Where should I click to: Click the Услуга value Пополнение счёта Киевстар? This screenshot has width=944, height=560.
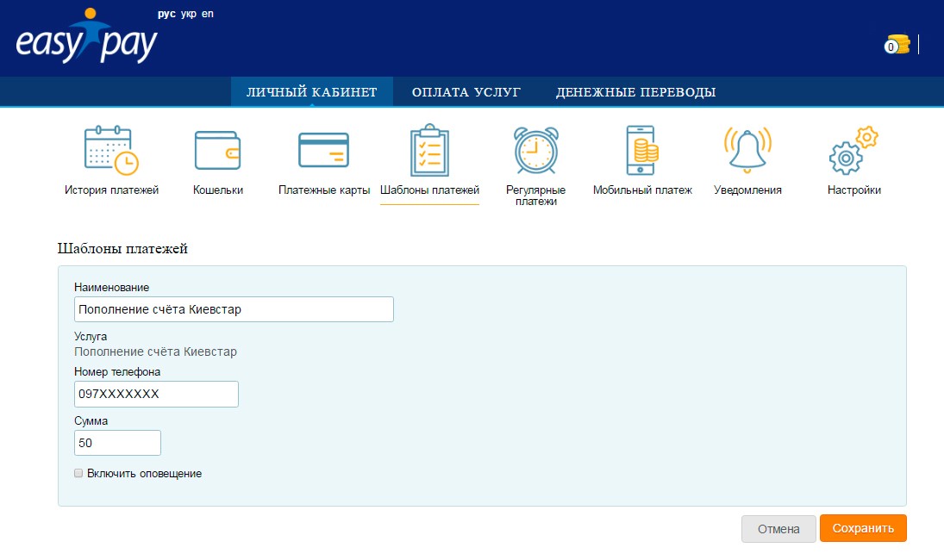(x=155, y=352)
